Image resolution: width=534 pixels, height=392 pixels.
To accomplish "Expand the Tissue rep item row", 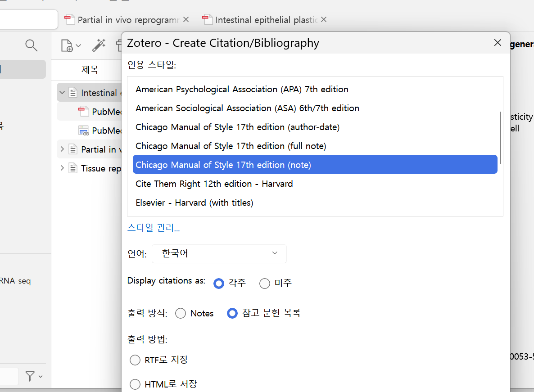I will click(62, 168).
